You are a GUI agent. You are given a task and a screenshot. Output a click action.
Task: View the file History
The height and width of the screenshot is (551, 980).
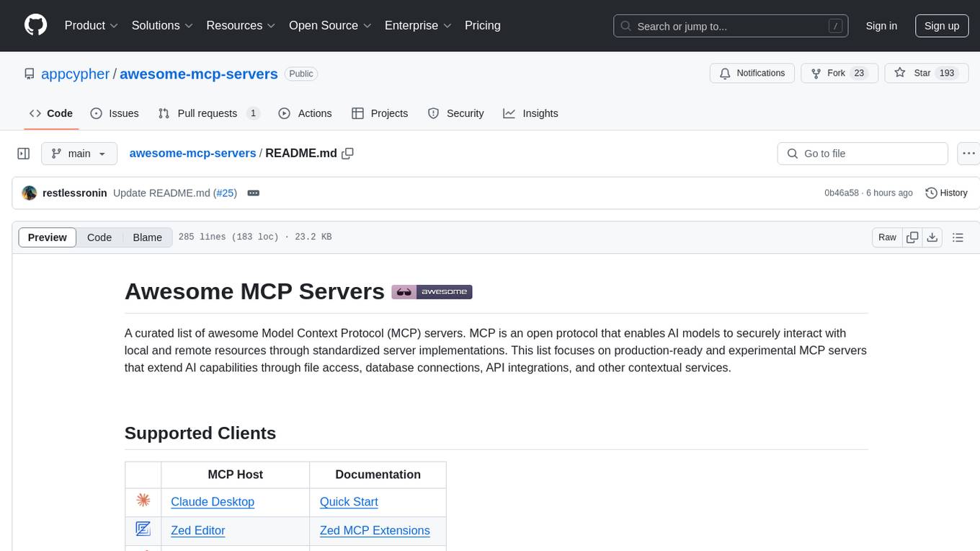[x=946, y=193]
